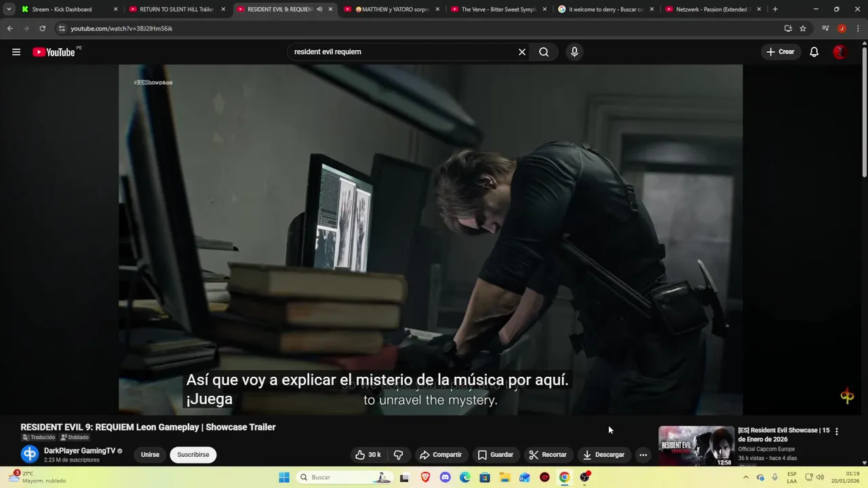Like the video with thumbs up

[x=368, y=455]
